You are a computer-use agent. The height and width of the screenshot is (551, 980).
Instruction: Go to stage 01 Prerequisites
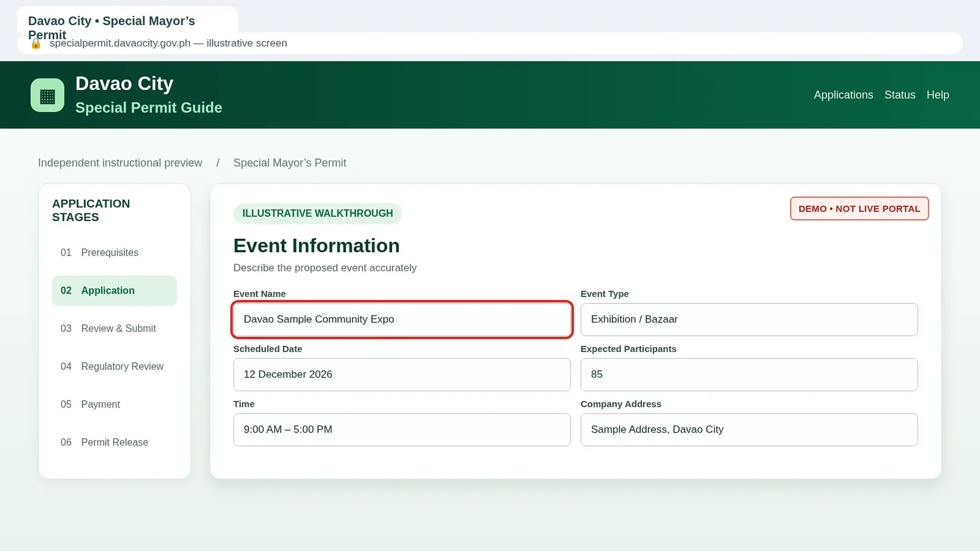[114, 253]
